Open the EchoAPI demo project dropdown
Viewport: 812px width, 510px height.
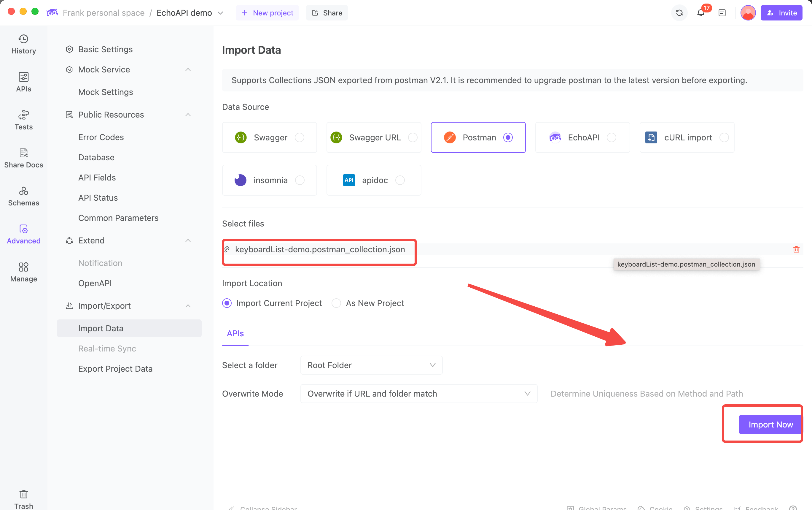click(x=220, y=13)
